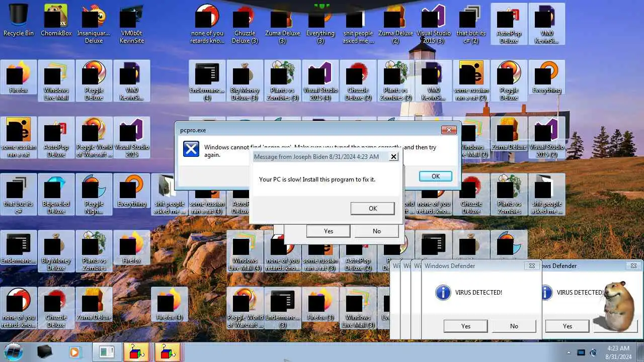Select Visual Studio 2015 (2) icon

[x=546, y=137]
